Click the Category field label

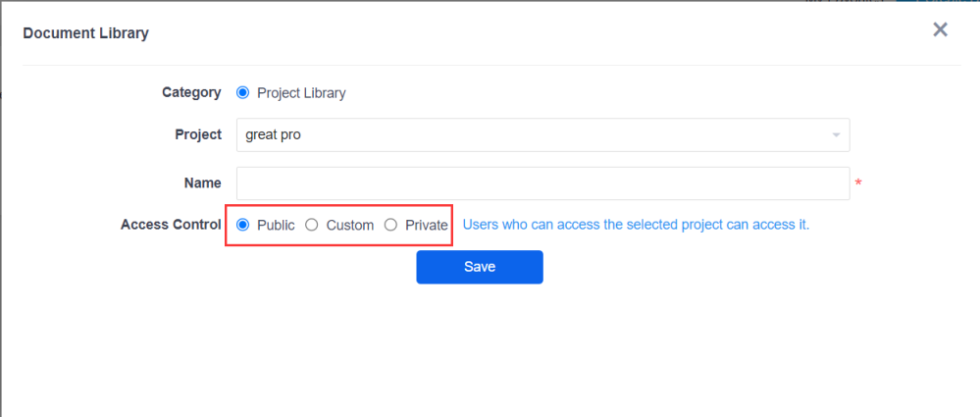coord(191,92)
